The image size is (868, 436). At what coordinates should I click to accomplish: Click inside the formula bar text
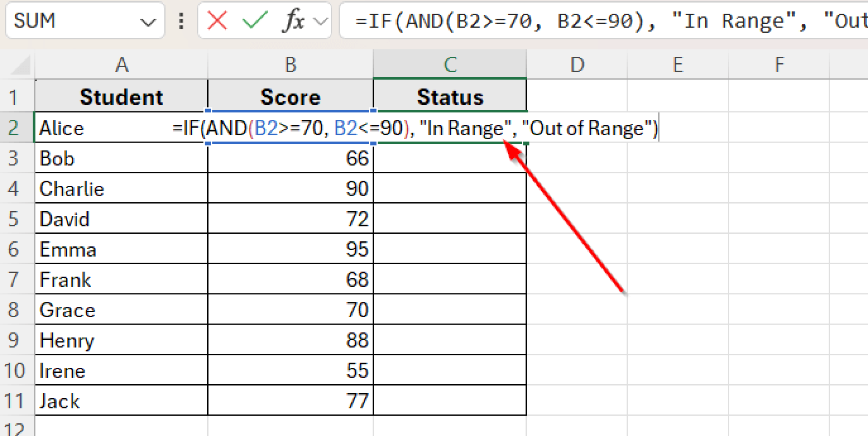593,20
